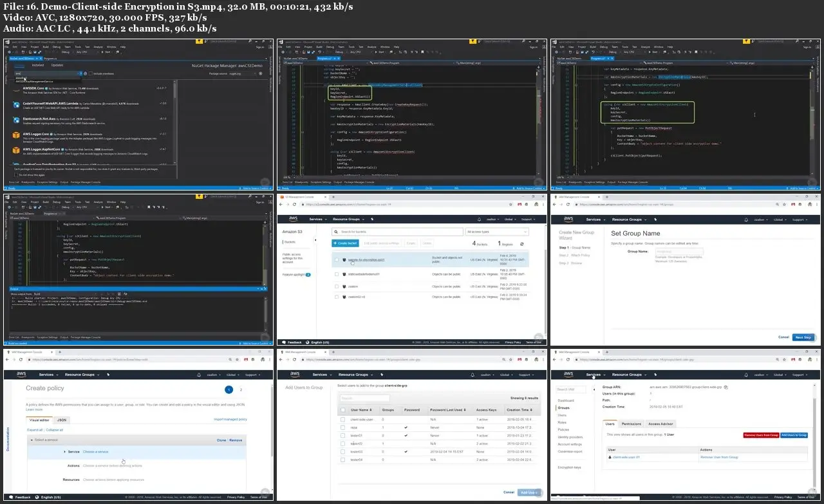The width and height of the screenshot is (824, 504).
Task: Go back in the Create policy browser window
Action: coord(6,359)
